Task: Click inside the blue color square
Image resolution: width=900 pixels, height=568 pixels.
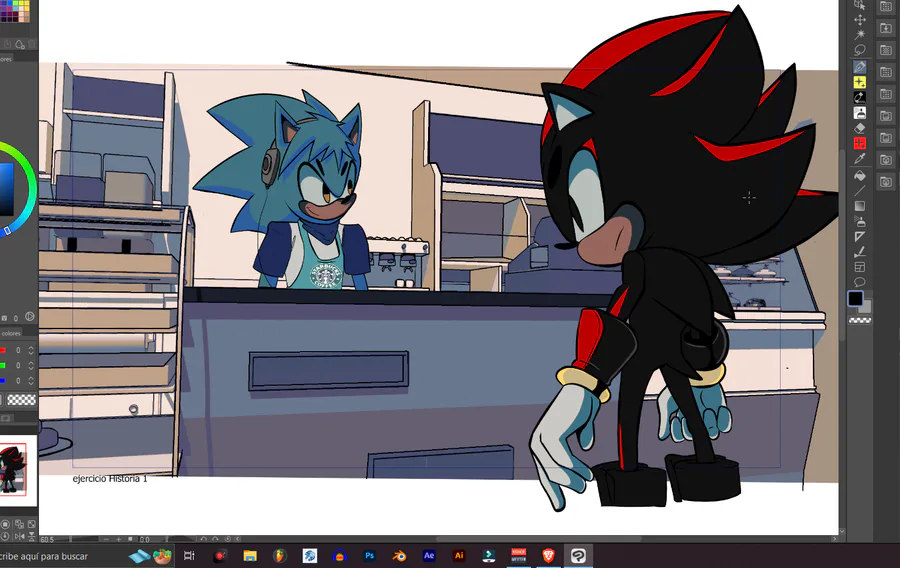Action: point(6,189)
